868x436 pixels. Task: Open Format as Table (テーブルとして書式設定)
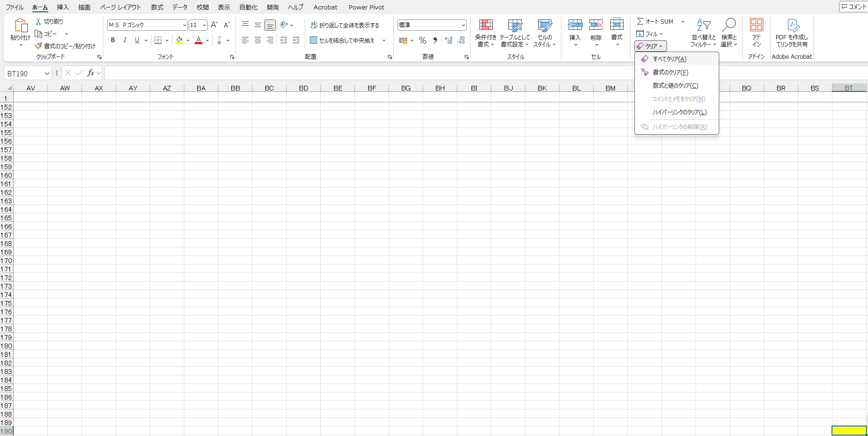pos(515,33)
